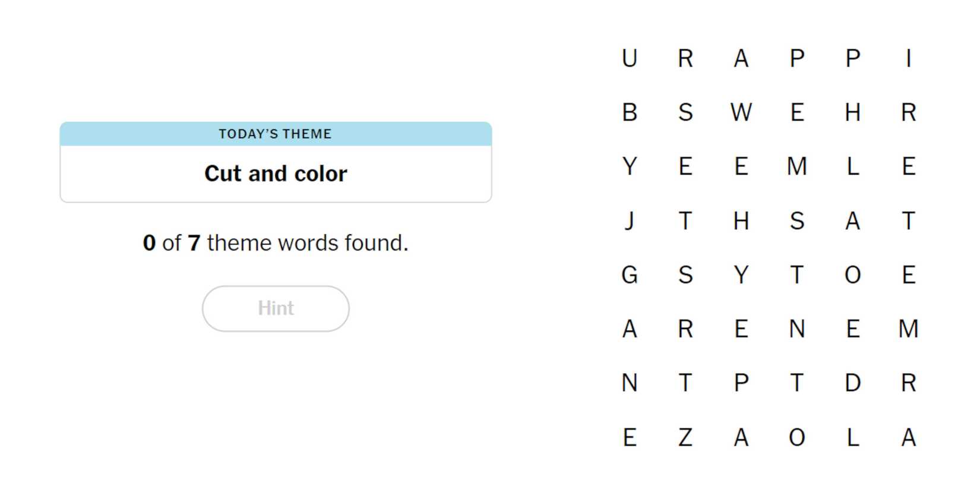The width and height of the screenshot is (980, 490).
Task: Click the 'Cut and color' theme text
Action: pyautogui.click(x=276, y=173)
